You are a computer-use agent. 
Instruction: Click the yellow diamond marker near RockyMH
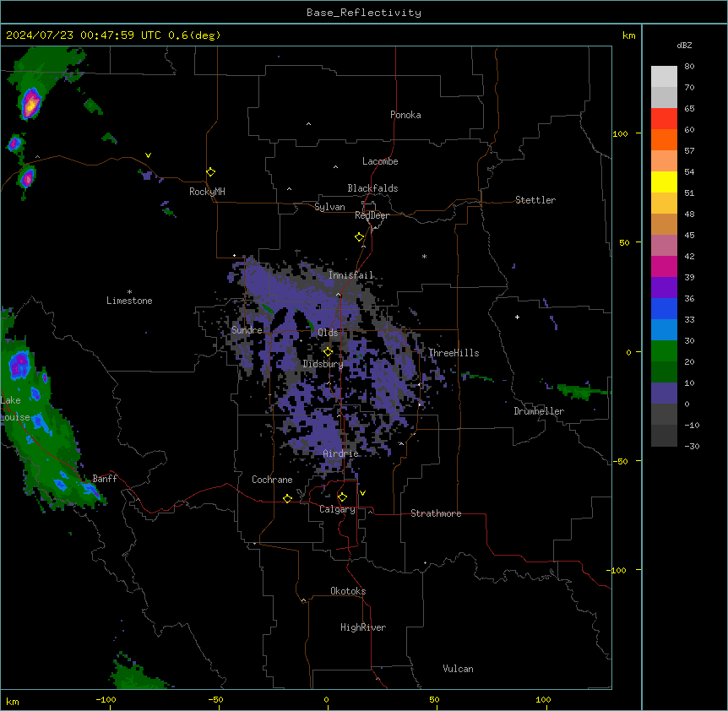[x=210, y=172]
